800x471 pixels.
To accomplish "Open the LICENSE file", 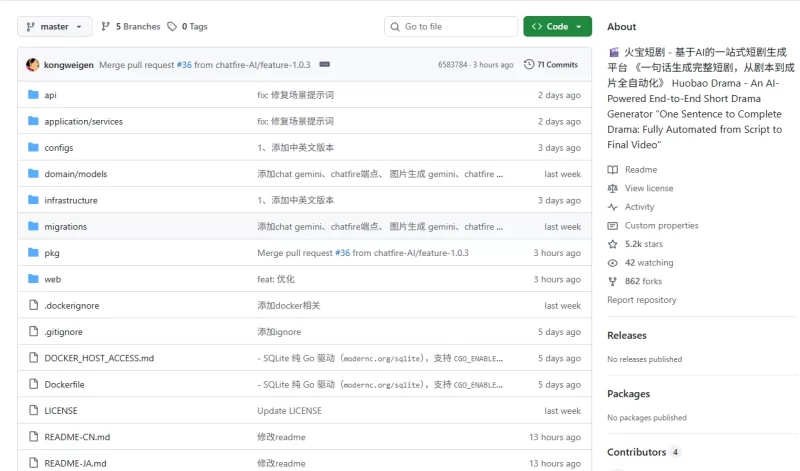I will pyautogui.click(x=61, y=411).
